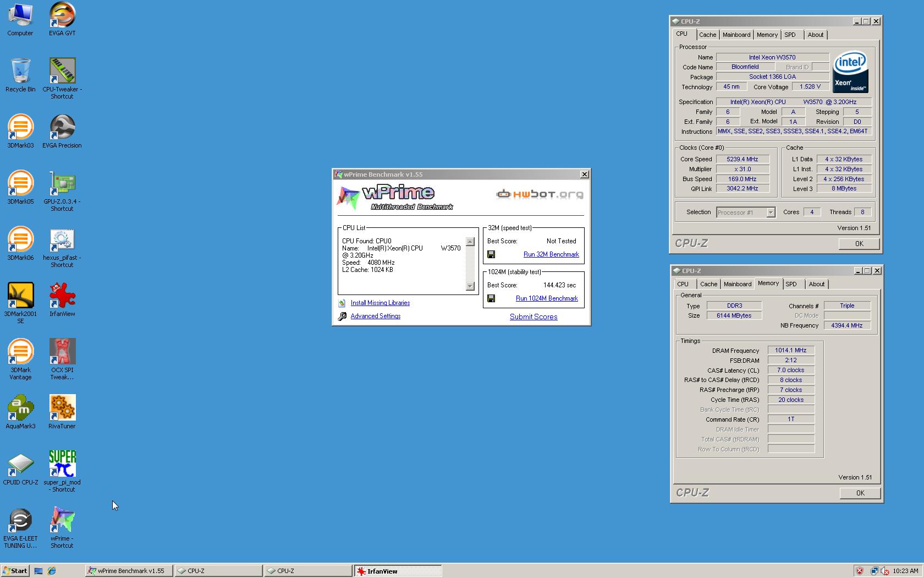The width and height of the screenshot is (924, 578).
Task: Open Internet Explorer from quick launch
Action: point(52,571)
